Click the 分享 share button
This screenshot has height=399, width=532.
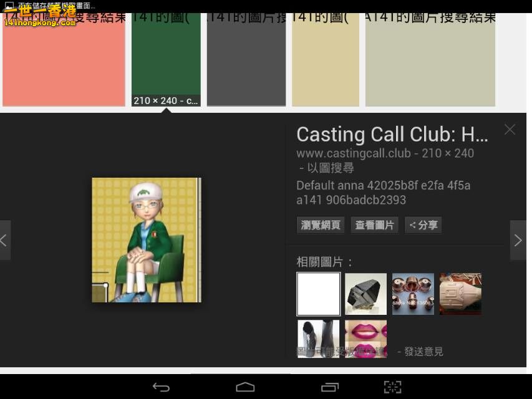423,225
